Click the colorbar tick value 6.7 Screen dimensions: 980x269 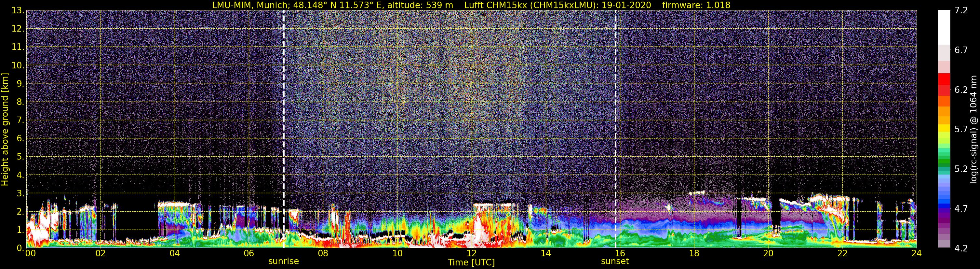[961, 50]
